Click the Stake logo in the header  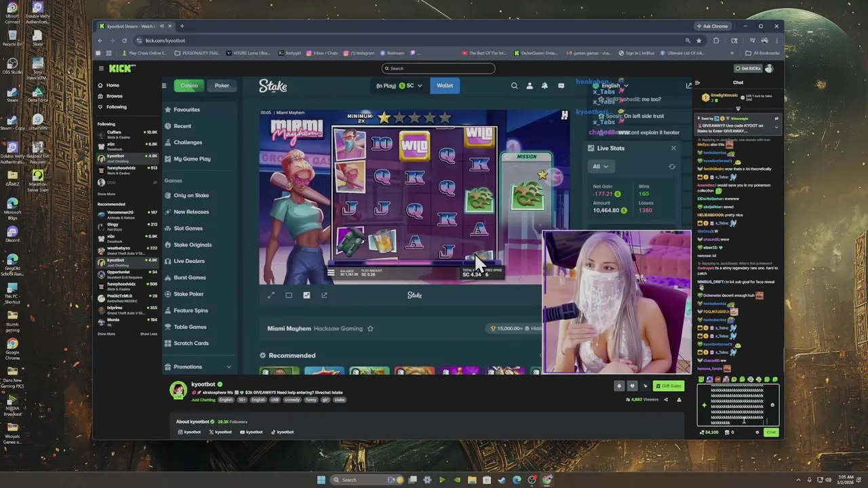tap(273, 85)
